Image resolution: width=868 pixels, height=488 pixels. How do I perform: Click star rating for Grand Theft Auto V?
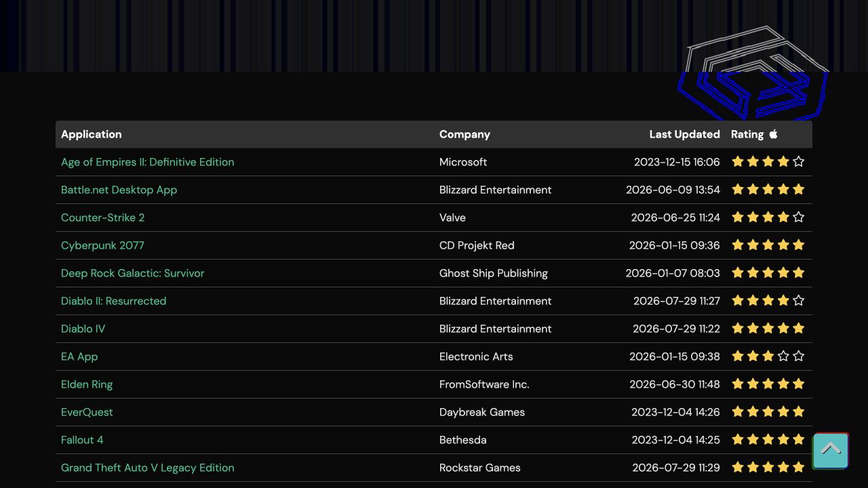coord(768,467)
